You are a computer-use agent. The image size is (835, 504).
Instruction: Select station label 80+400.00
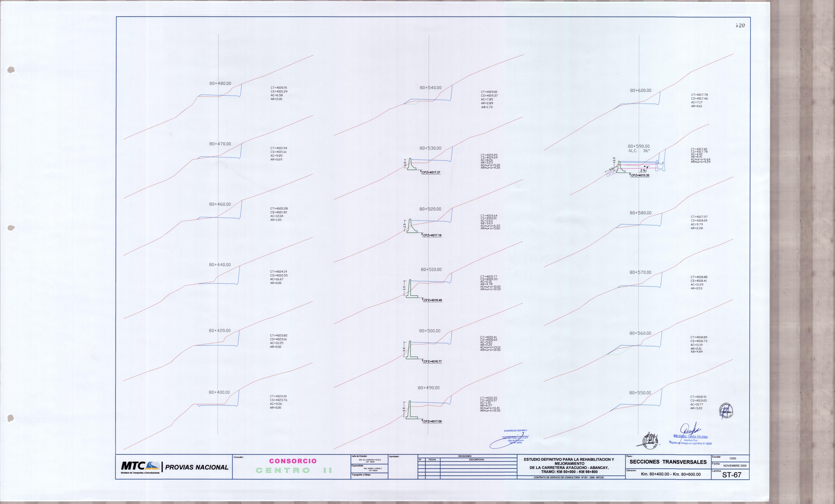[x=219, y=392]
